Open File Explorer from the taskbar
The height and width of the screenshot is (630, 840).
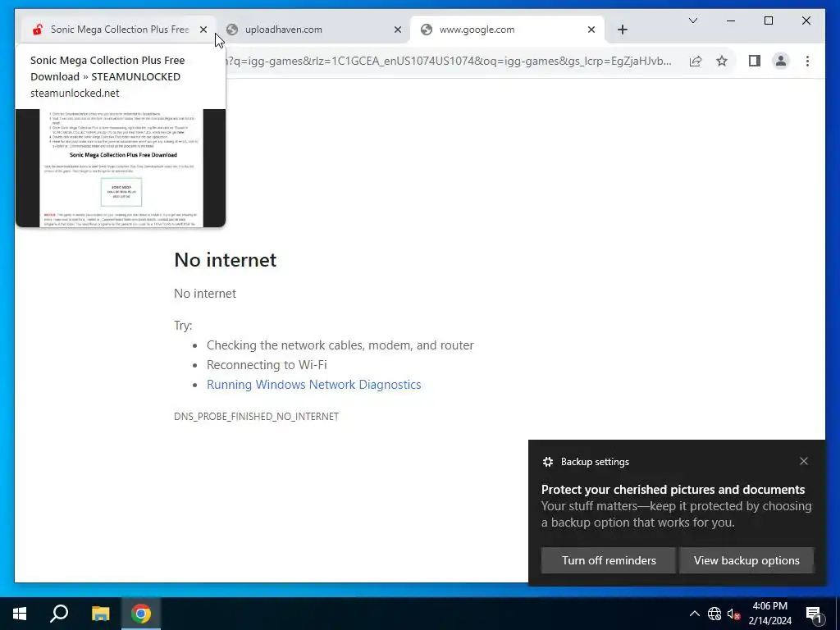(100, 614)
